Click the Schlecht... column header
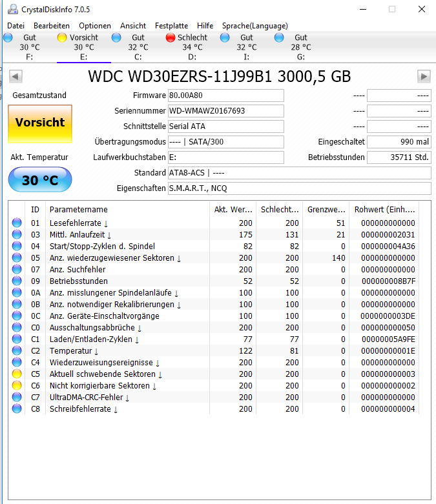 point(279,210)
